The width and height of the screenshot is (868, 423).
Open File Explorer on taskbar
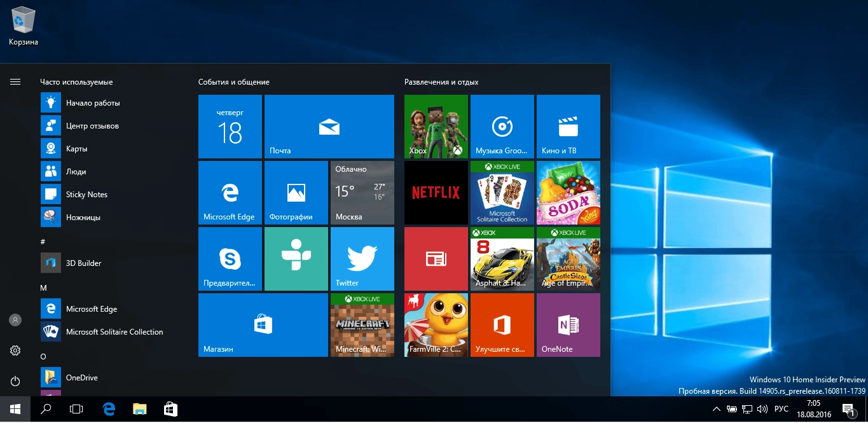[139, 409]
